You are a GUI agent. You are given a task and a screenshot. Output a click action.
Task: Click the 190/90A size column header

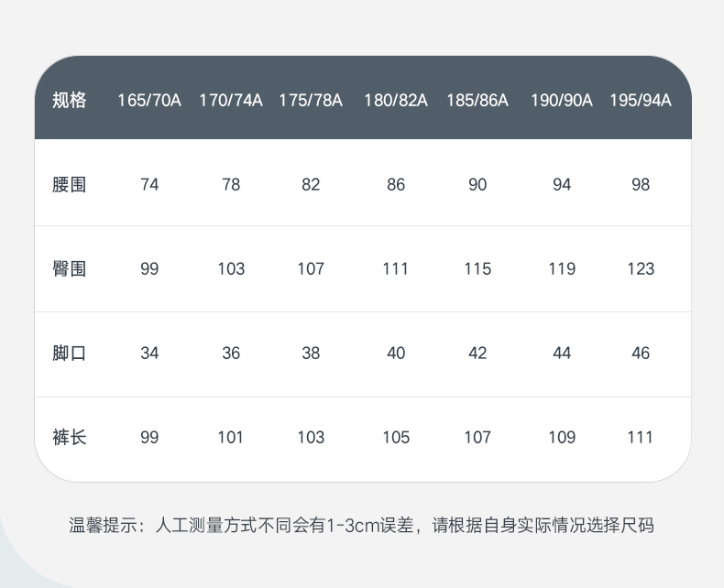[562, 100]
